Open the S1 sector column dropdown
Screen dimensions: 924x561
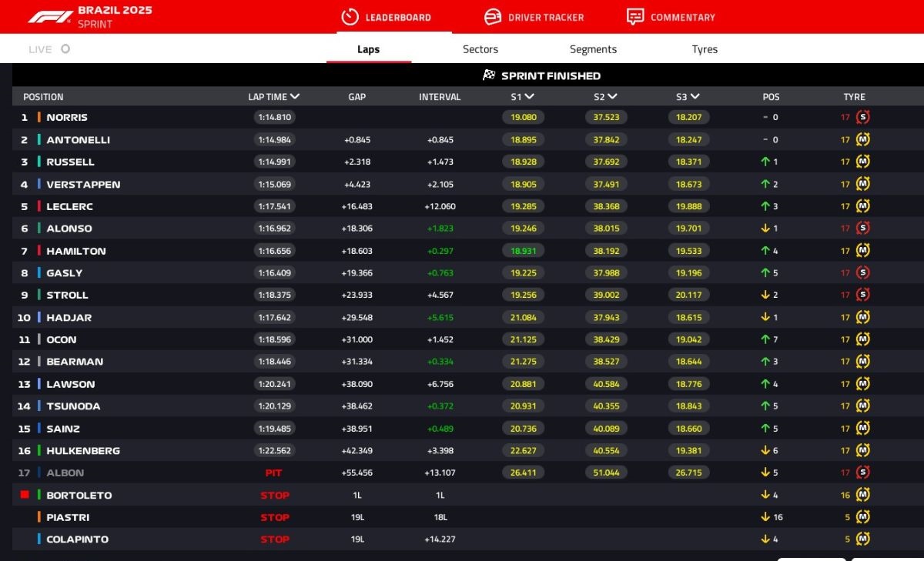click(x=529, y=97)
